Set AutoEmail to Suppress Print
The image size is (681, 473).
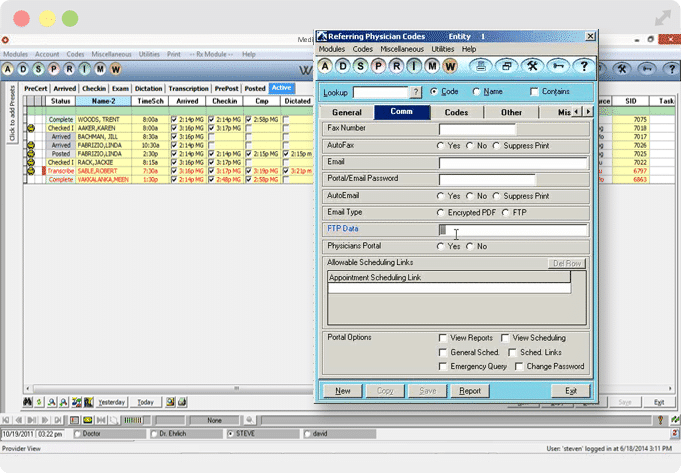496,196
